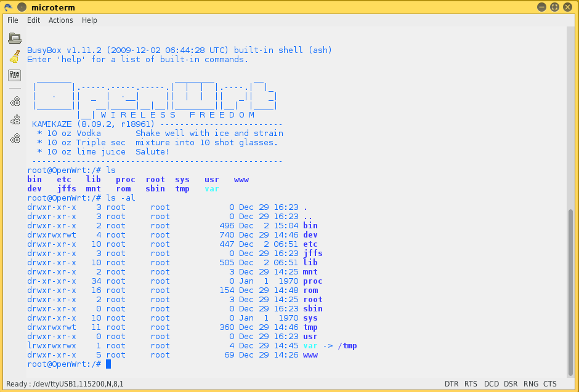Click the DCD status indicator
This screenshot has width=579, height=392.
point(491,384)
